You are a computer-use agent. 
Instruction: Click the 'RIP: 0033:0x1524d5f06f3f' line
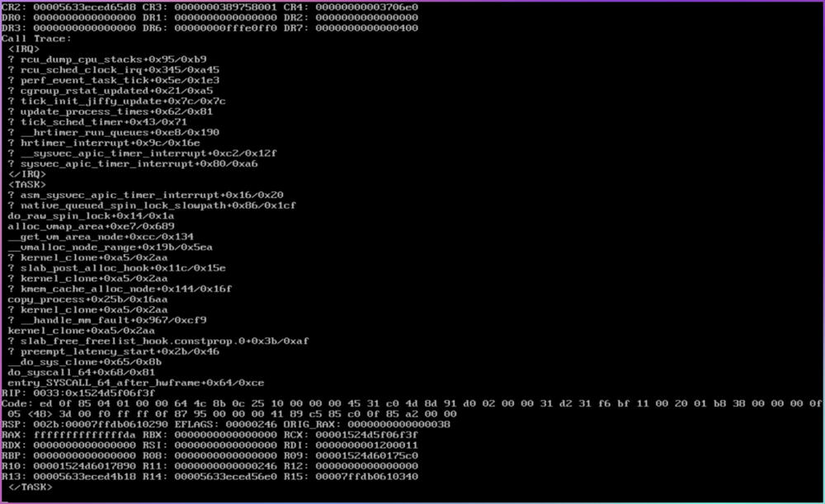tap(78, 393)
